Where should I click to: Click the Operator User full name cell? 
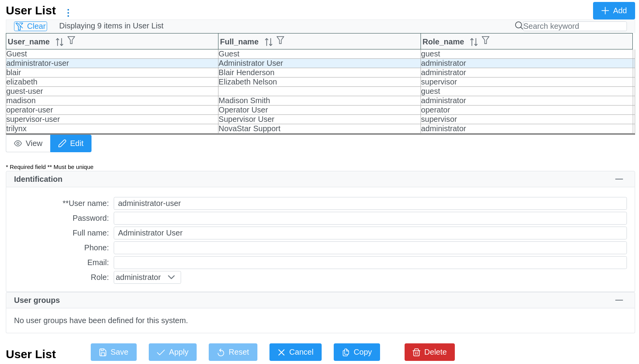click(319, 110)
